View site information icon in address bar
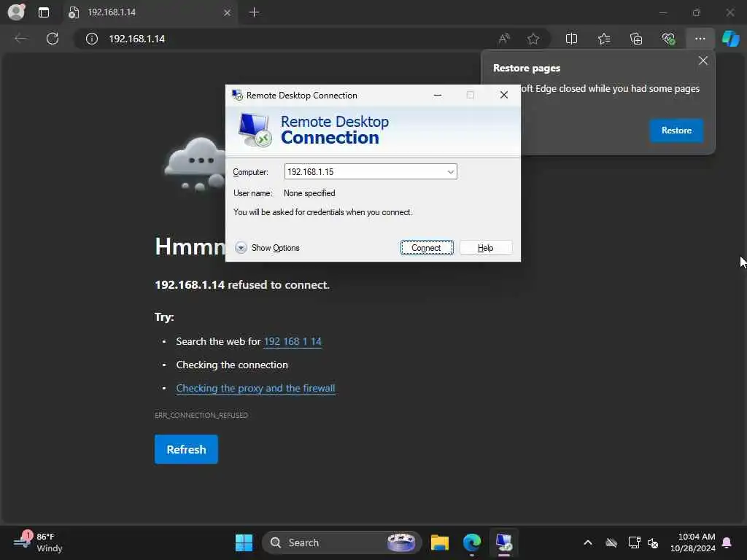This screenshot has height=560, width=747. pyautogui.click(x=91, y=39)
